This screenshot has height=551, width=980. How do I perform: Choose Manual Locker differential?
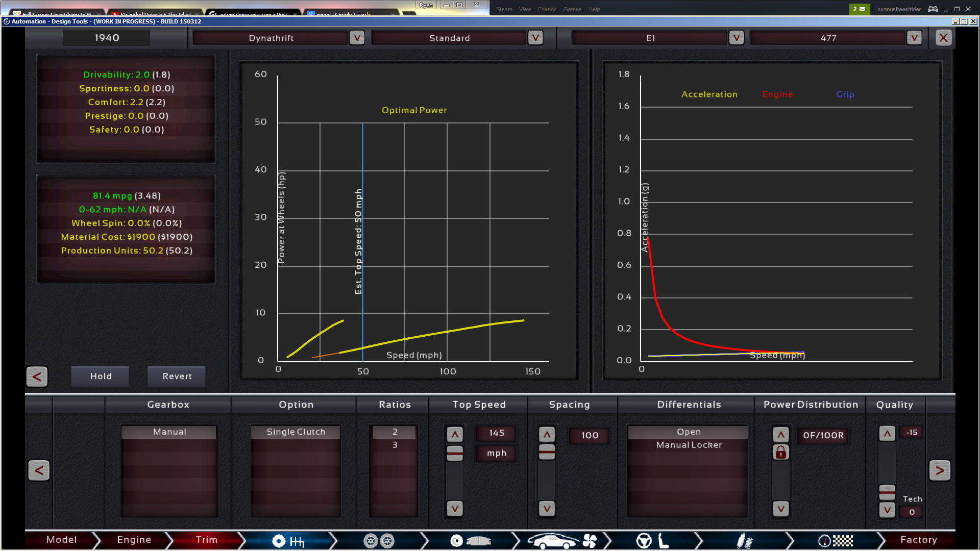[689, 445]
